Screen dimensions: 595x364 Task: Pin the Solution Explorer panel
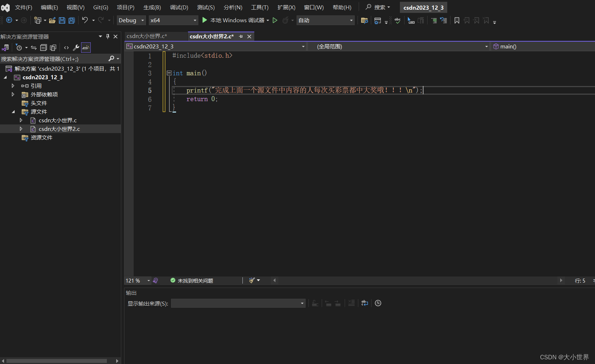pyautogui.click(x=108, y=37)
